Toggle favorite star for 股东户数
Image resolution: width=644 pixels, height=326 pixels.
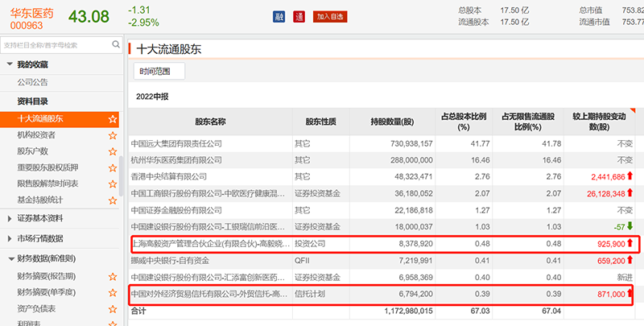click(x=113, y=151)
